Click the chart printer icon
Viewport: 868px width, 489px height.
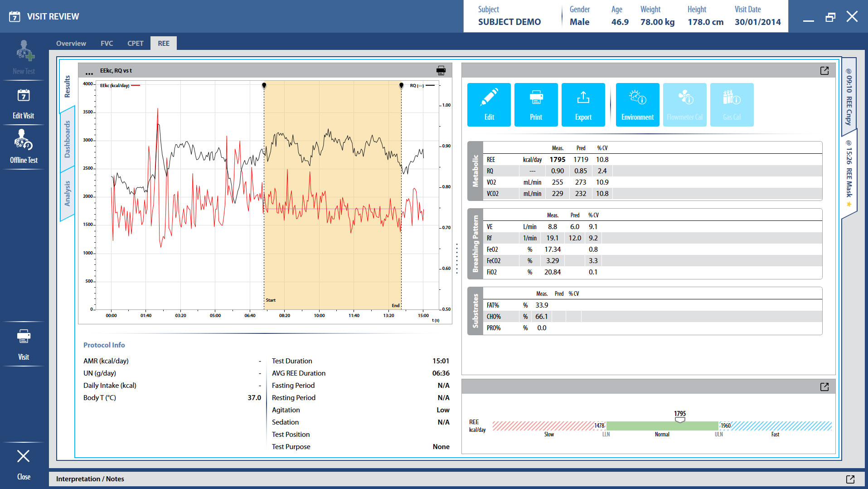[x=441, y=70]
